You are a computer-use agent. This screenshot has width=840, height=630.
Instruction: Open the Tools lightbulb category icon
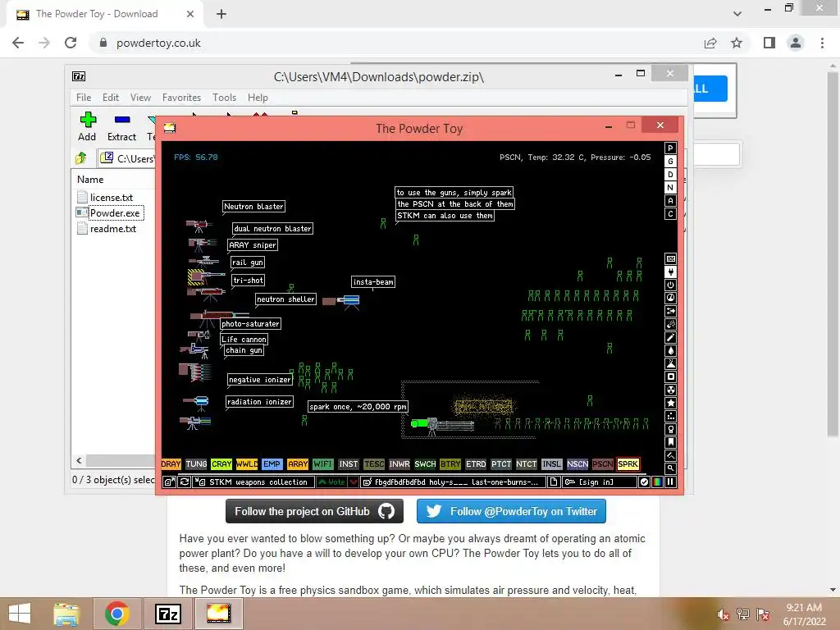[x=670, y=429]
